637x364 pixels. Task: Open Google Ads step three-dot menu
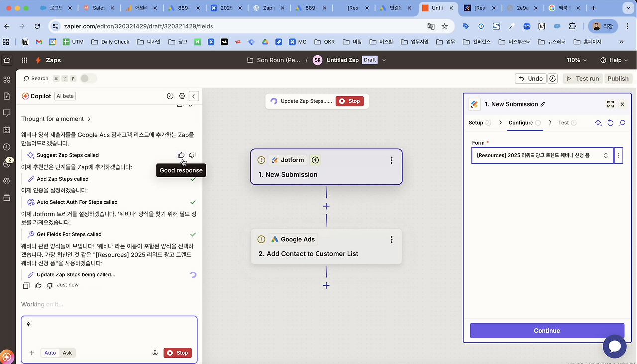(391, 240)
